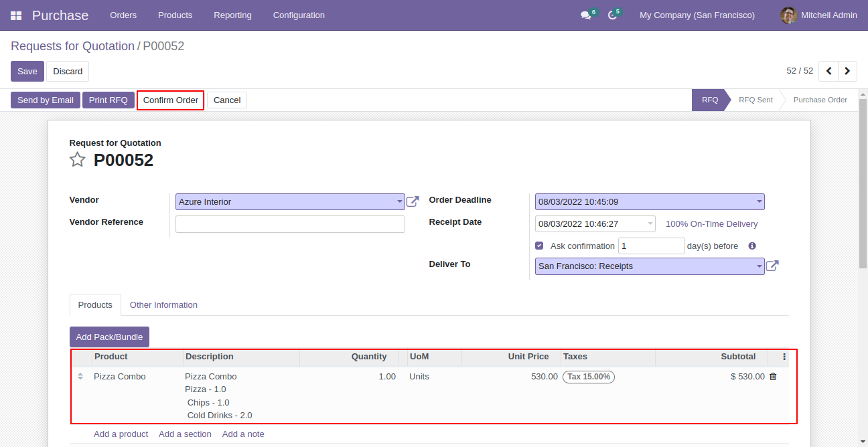
Task: Open optional columns menu in product table
Action: tap(784, 357)
